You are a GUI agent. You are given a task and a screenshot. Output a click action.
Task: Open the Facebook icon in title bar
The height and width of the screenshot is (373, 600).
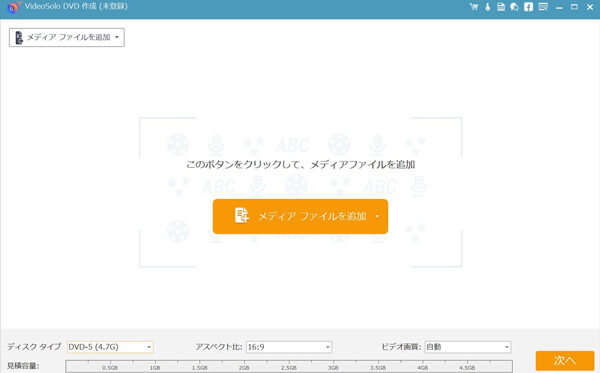coord(528,7)
